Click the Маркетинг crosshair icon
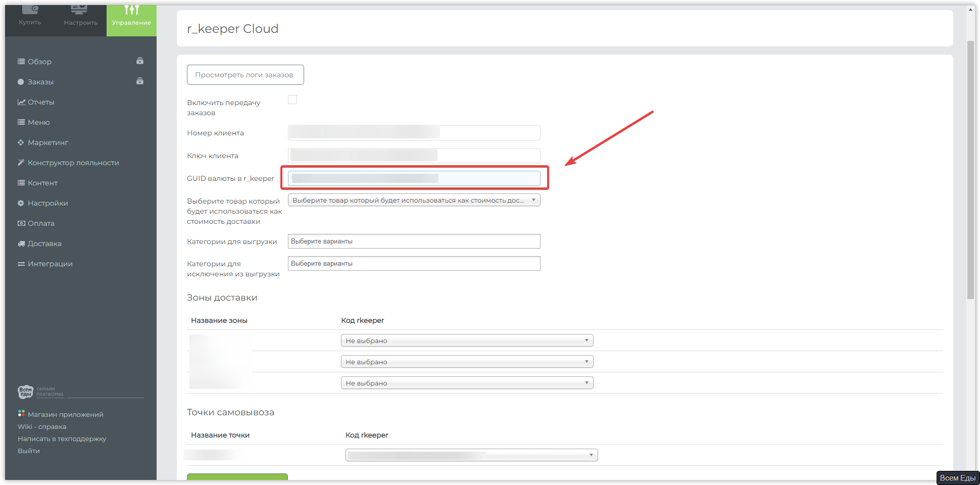Viewport: 980px width, 485px height. [x=21, y=142]
